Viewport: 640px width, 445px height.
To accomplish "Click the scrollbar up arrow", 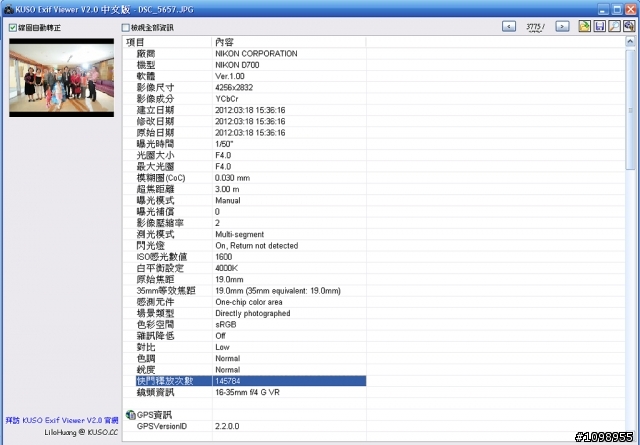I will 630,42.
